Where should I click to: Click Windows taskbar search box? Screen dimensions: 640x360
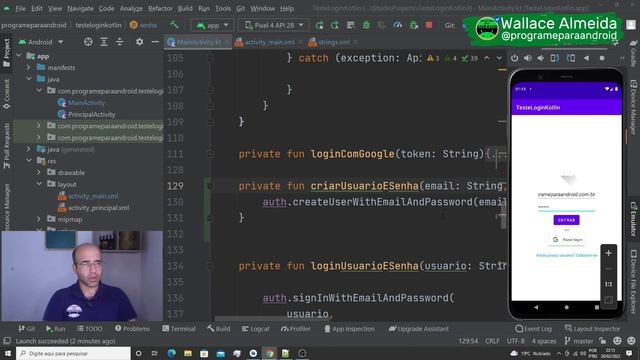point(73,353)
